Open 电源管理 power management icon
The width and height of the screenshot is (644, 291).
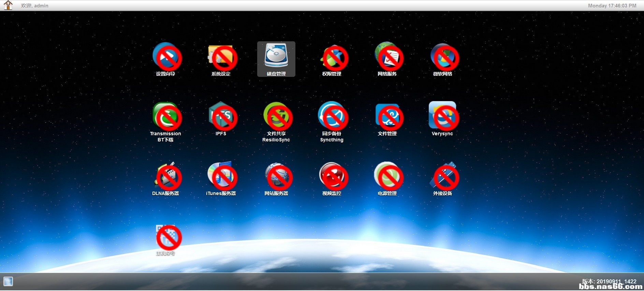(387, 176)
